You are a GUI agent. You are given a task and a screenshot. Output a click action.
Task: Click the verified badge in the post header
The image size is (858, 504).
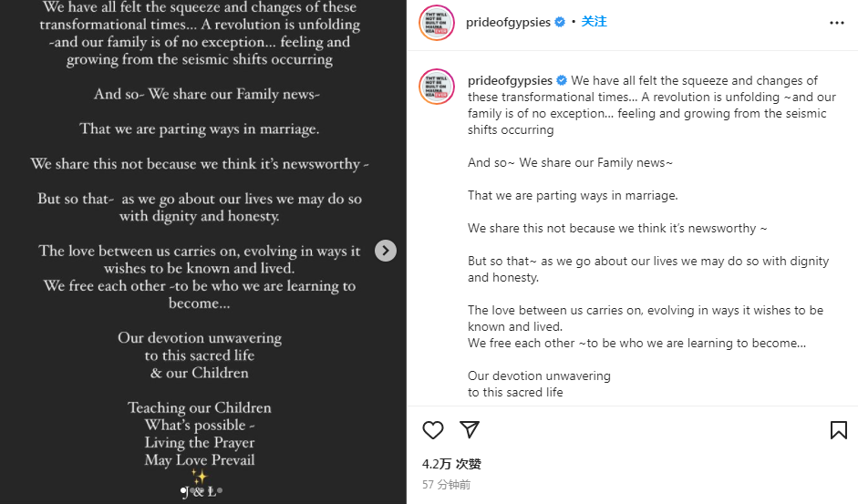[x=560, y=22]
